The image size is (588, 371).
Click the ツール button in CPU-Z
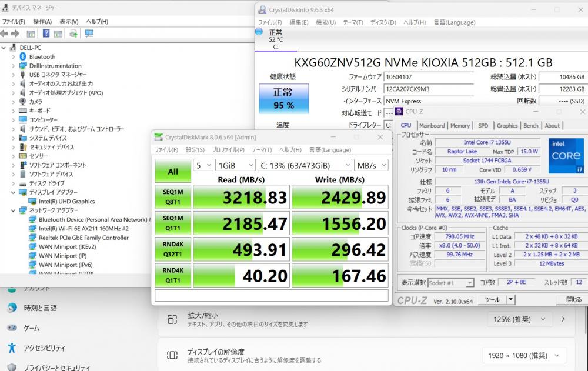[x=492, y=299]
